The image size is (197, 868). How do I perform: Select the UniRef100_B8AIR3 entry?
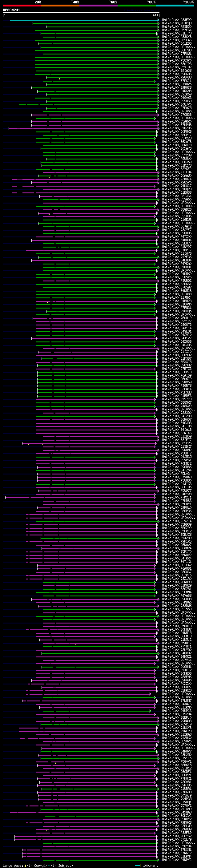(177, 64)
